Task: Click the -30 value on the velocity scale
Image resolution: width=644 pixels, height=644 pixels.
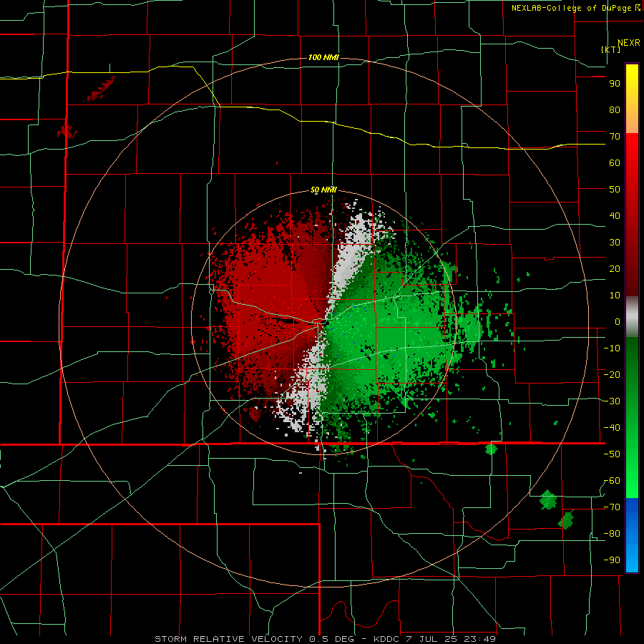Action: tap(612, 401)
